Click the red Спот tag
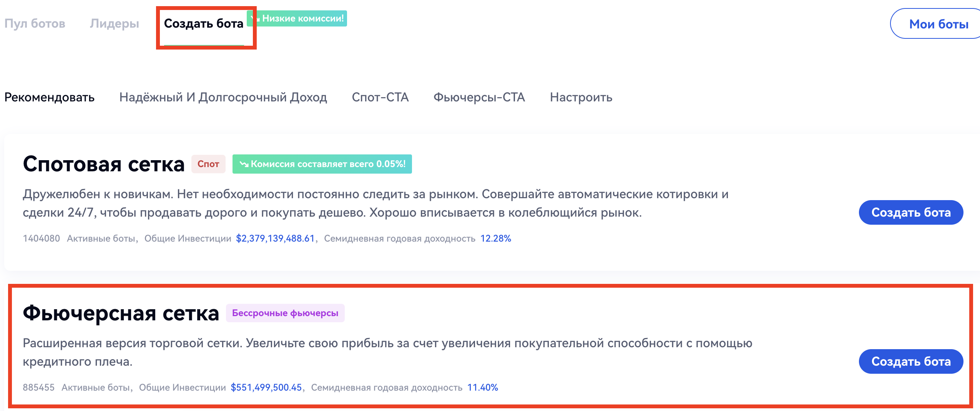The height and width of the screenshot is (411, 980). pyautogui.click(x=208, y=164)
